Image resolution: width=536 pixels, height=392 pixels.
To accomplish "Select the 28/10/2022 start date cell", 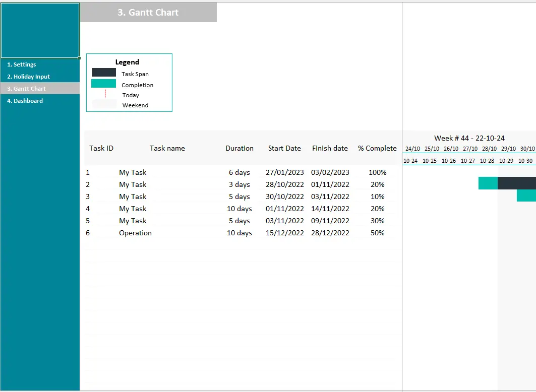I will tap(284, 184).
